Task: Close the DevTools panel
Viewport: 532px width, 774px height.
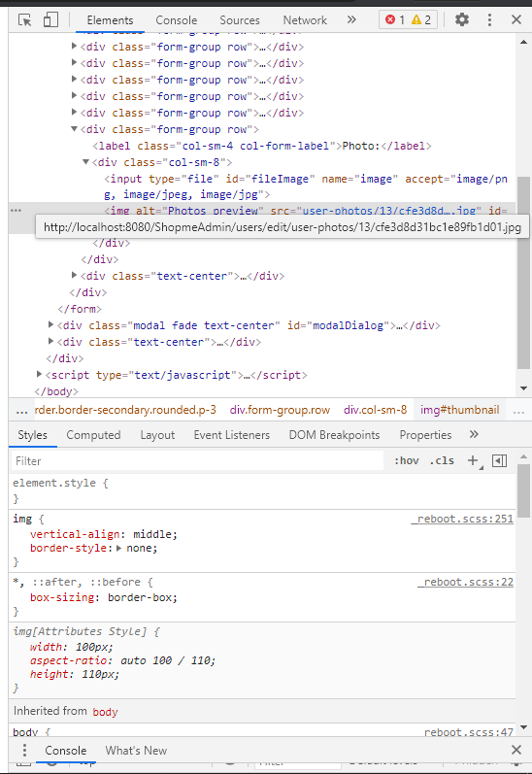Action: (x=516, y=19)
